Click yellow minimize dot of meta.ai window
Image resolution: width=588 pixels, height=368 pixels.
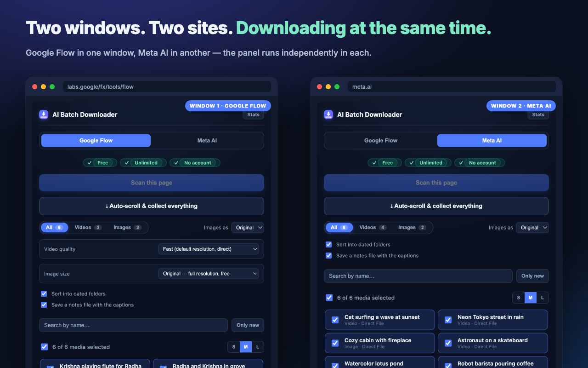pyautogui.click(x=328, y=86)
